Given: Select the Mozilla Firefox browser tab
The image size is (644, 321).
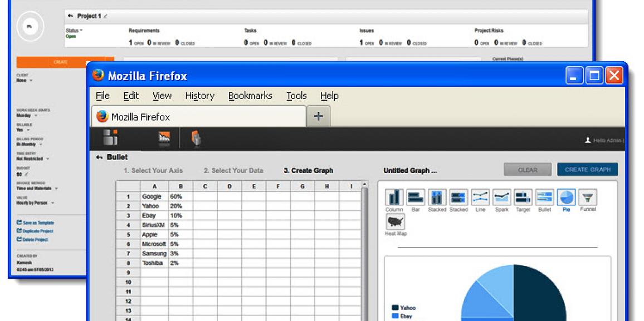Looking at the screenshot, I should tap(199, 116).
